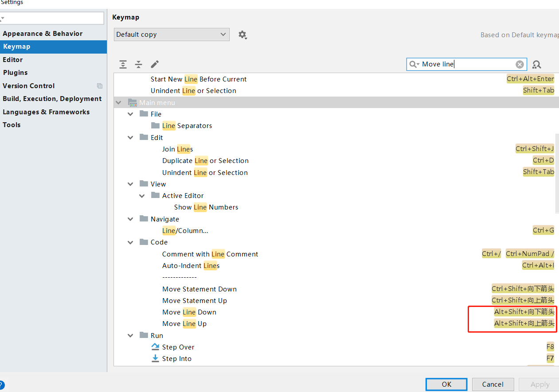Screen dimensions: 559x392
Task: Select the Show Line Numbers action
Action: (206, 207)
